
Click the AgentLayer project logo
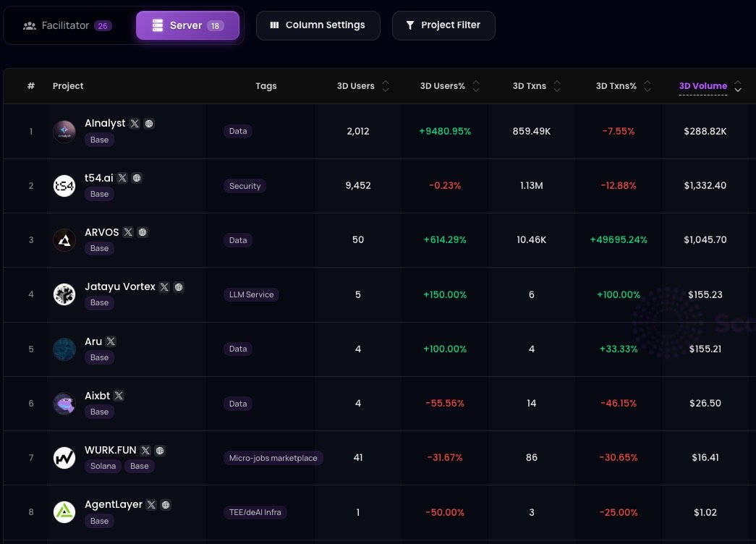[64, 512]
